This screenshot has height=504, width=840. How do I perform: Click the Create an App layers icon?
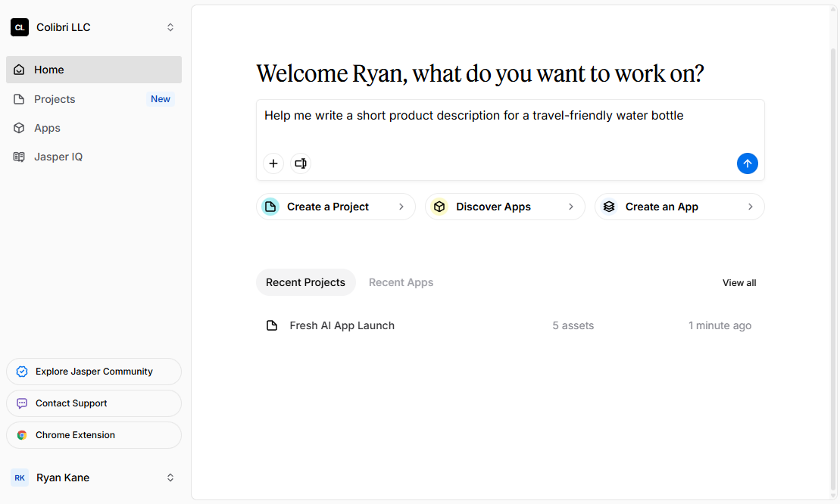tap(608, 207)
